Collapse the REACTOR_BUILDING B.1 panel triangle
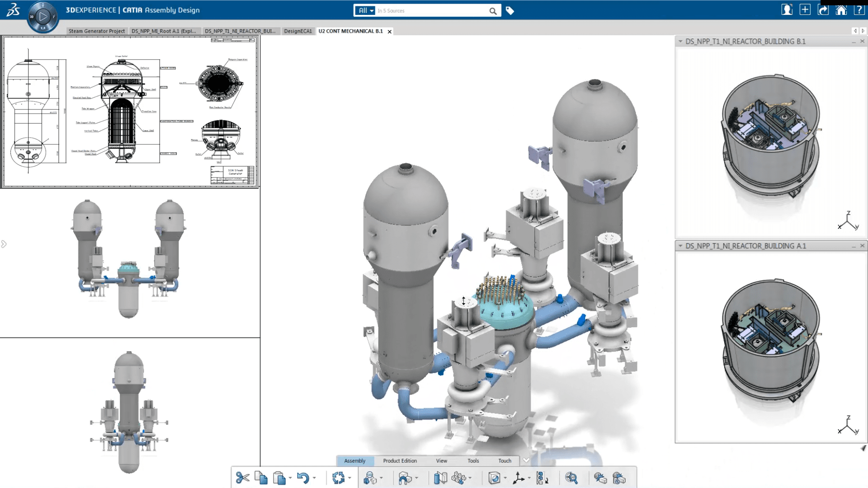Screen dimensions: 868x488 tap(680, 41)
